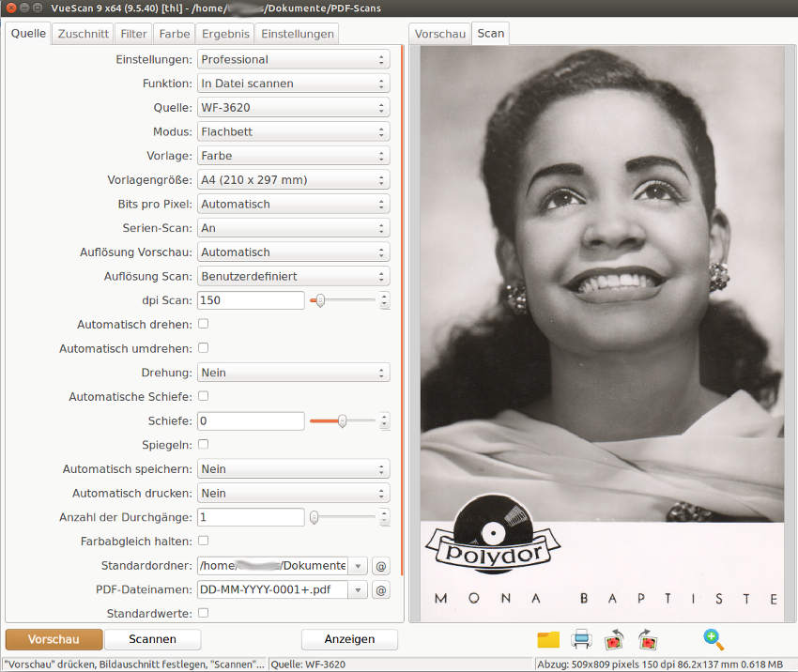Click the Anzahl der Durchgänge slider

343,517
